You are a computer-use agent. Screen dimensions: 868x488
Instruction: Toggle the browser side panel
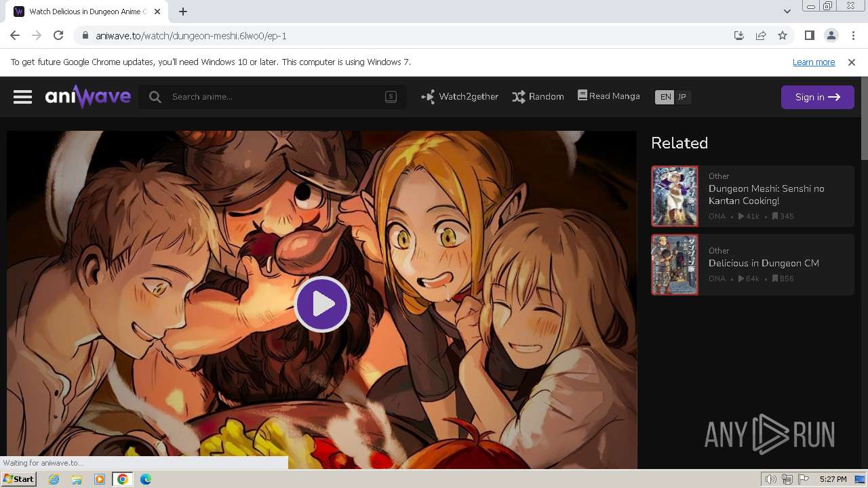[809, 35]
